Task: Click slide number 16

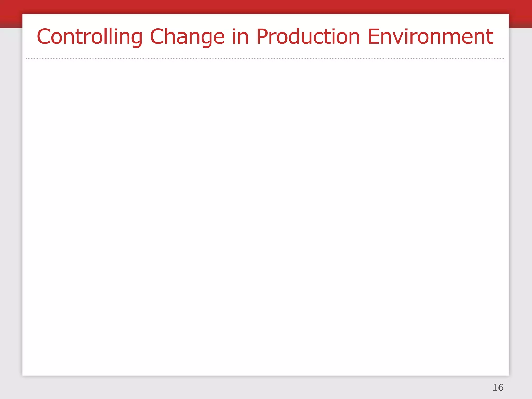Action: tap(498, 388)
